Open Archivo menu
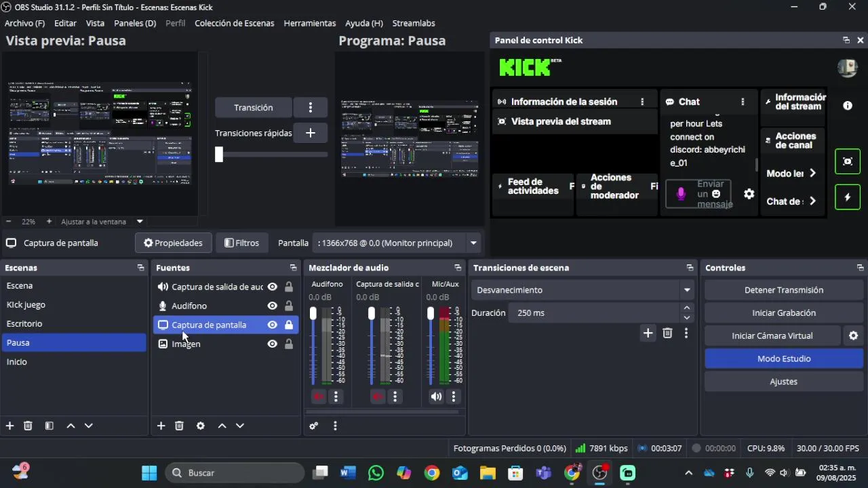868x488 pixels. pyautogui.click(x=24, y=23)
